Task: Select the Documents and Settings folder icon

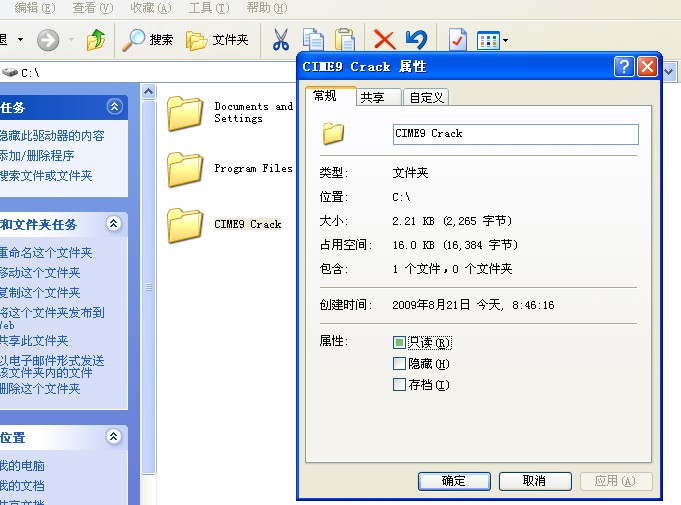Action: [x=185, y=113]
